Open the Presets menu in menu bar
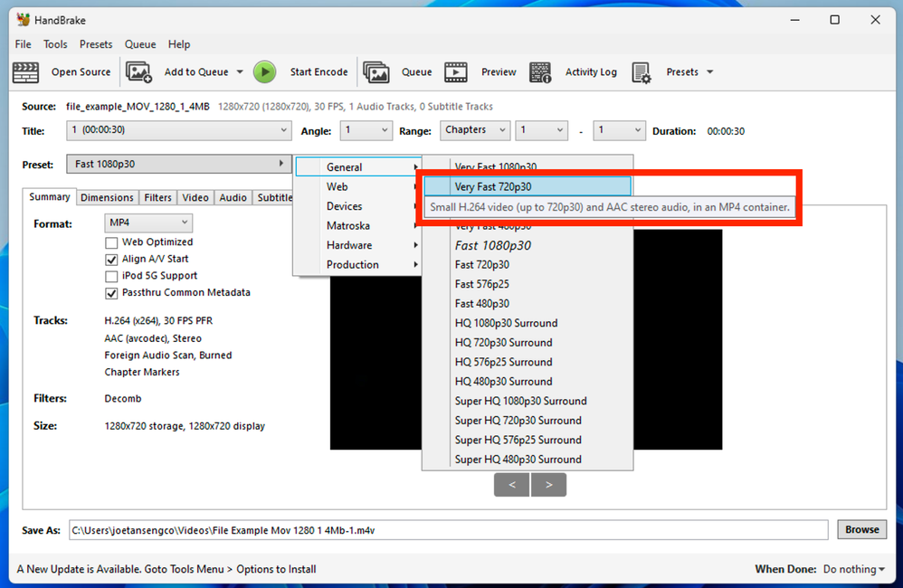This screenshot has height=588, width=903. tap(96, 44)
